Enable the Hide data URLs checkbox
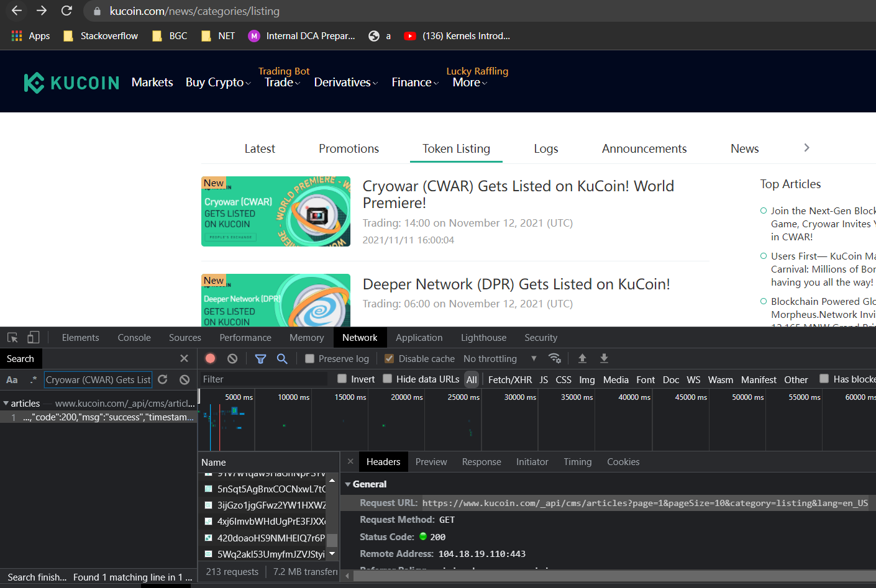The image size is (876, 588). [x=387, y=379]
